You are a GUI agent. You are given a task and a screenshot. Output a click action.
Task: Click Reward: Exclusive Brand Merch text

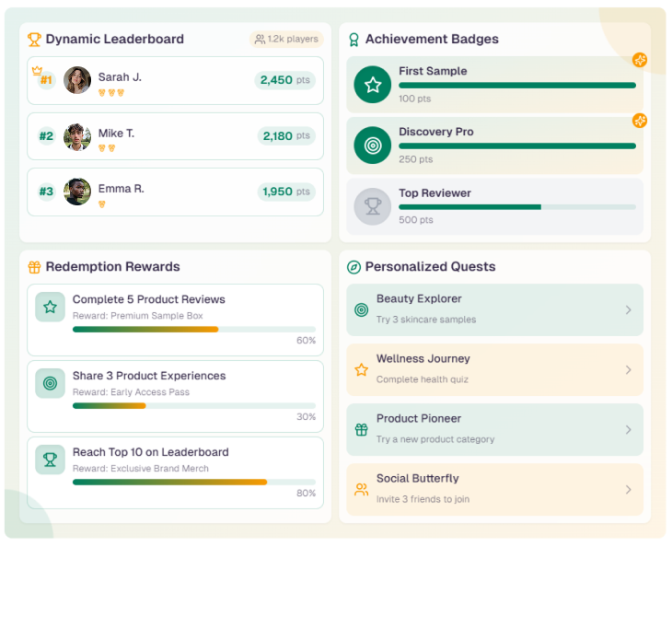coord(141,469)
